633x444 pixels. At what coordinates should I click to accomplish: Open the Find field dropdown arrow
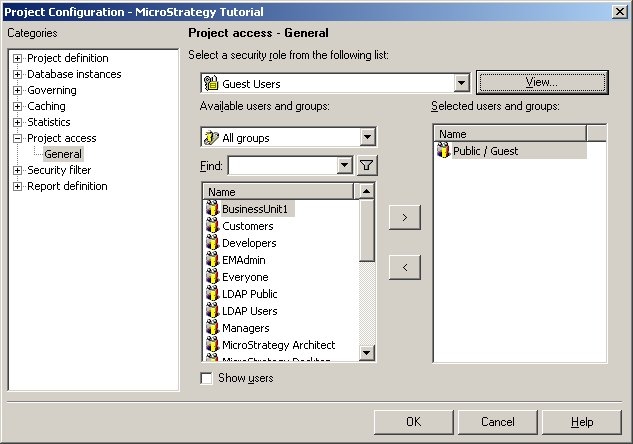pos(345,166)
